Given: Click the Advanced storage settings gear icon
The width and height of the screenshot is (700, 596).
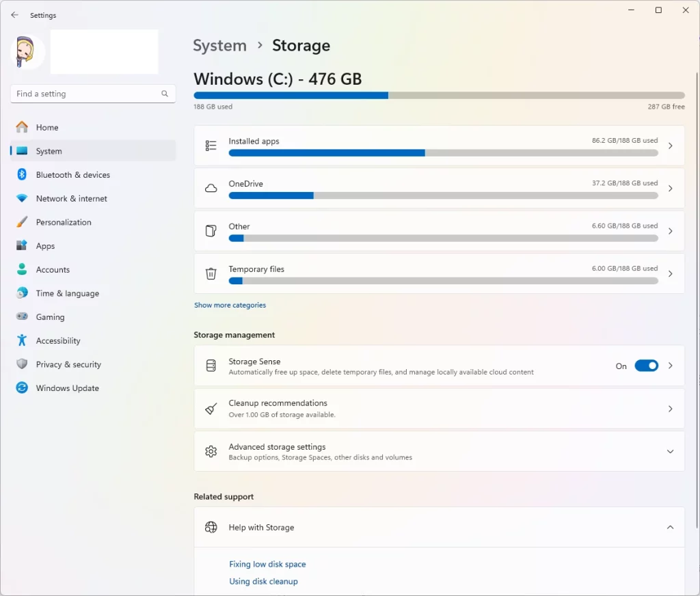Looking at the screenshot, I should pyautogui.click(x=211, y=451).
